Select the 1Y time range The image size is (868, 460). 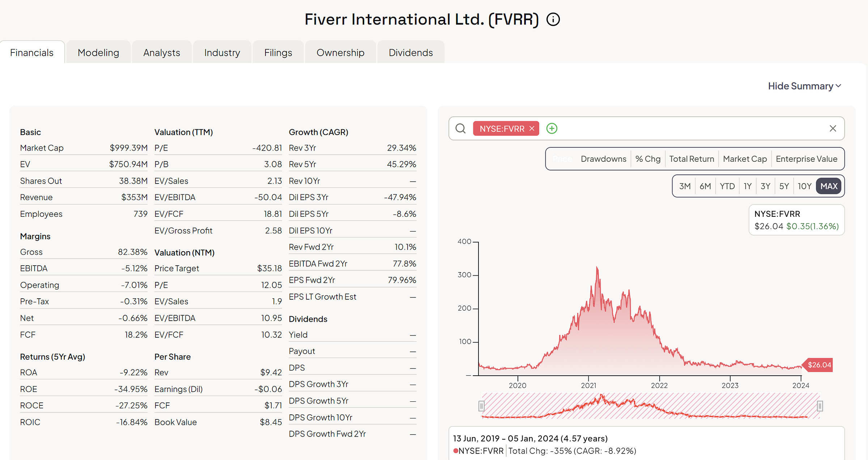tap(748, 186)
